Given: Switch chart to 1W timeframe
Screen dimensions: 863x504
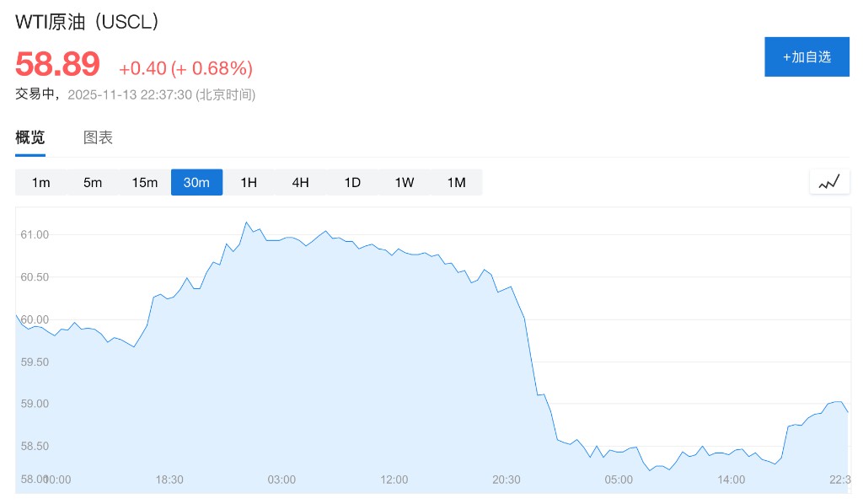Looking at the screenshot, I should click(x=405, y=183).
